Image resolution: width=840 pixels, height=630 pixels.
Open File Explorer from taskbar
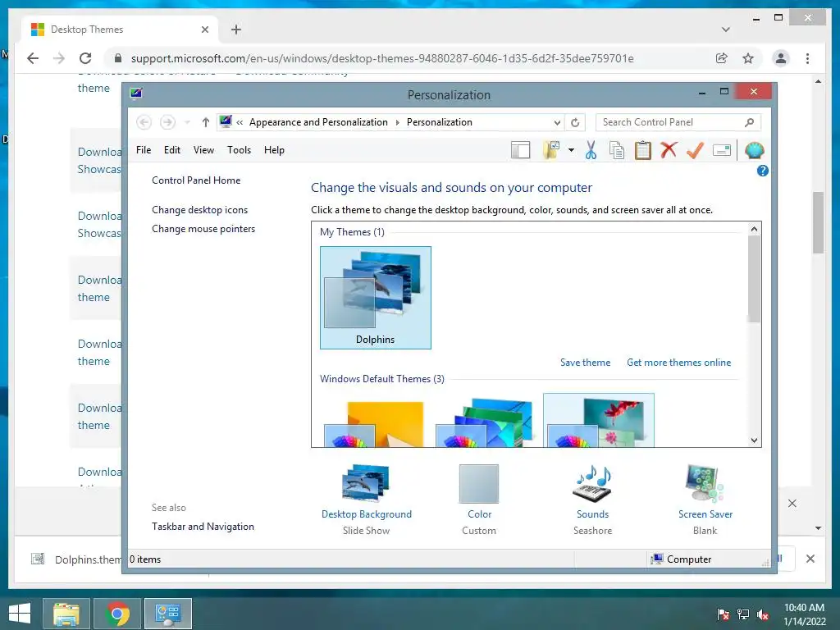click(66, 614)
